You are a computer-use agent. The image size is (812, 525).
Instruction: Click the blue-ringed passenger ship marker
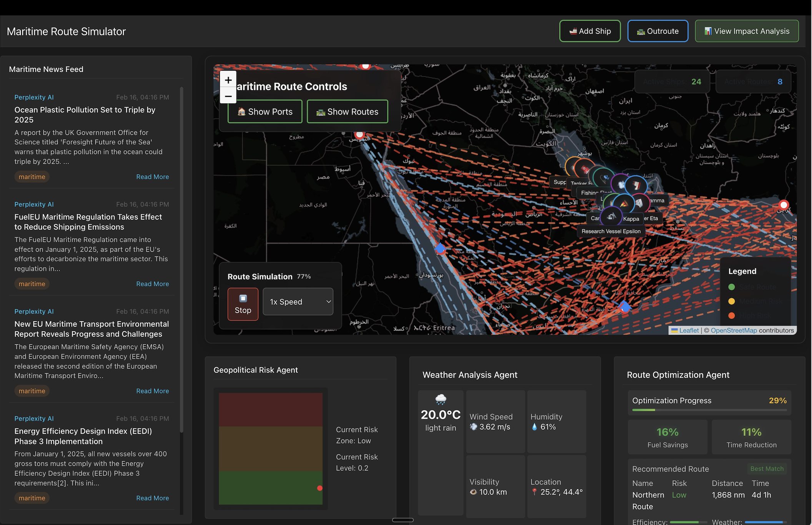636,186
